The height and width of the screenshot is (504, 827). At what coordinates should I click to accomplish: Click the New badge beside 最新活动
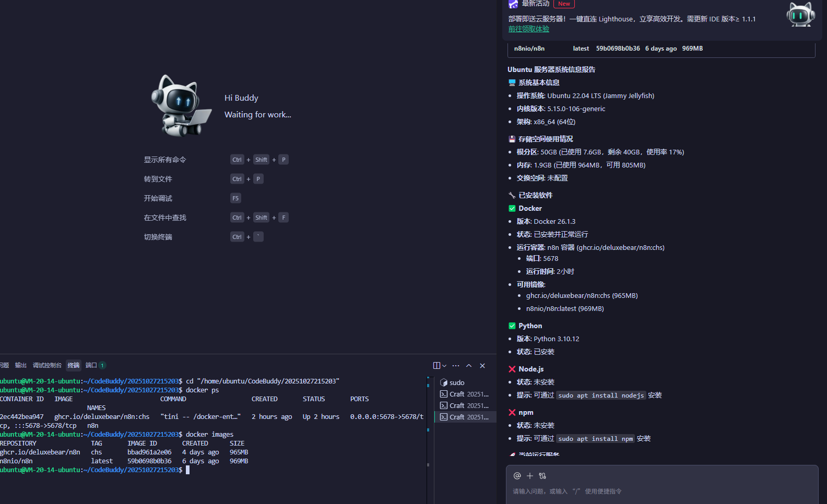coord(564,4)
